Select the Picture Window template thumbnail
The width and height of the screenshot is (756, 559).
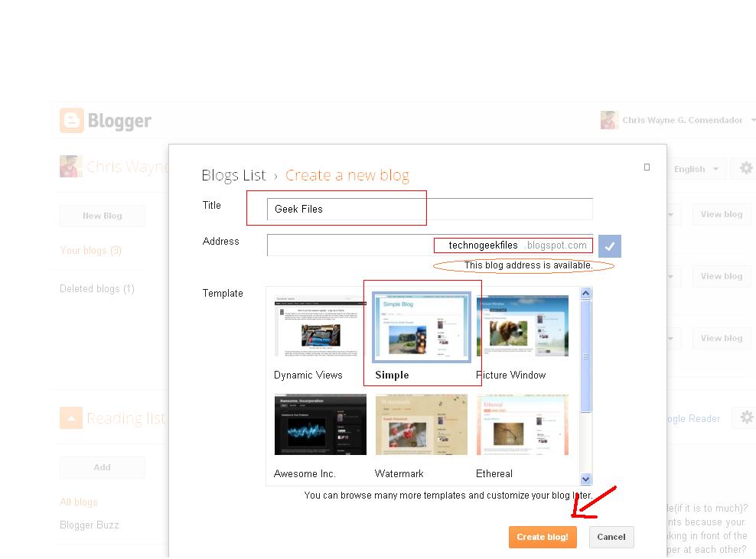point(522,327)
